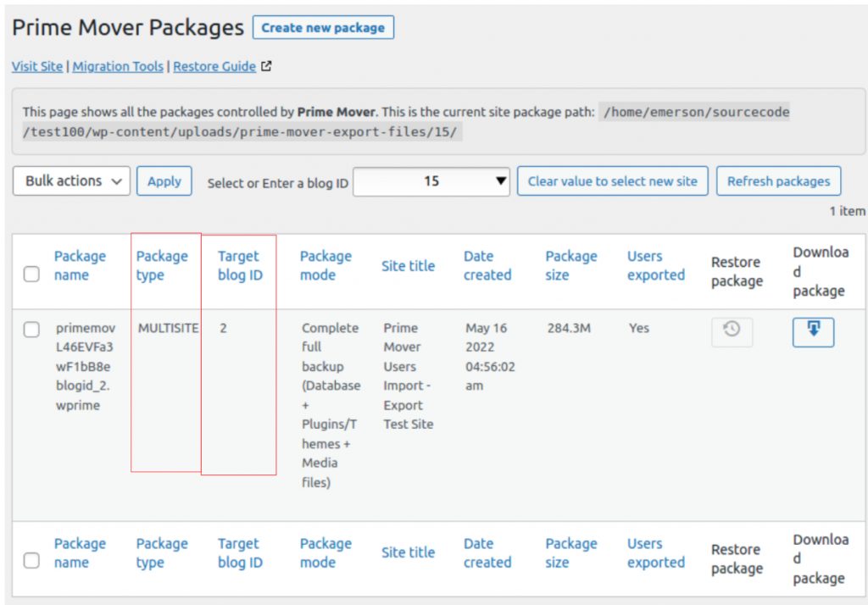Open the Restore Guide link
The image size is (868, 605).
pos(214,66)
